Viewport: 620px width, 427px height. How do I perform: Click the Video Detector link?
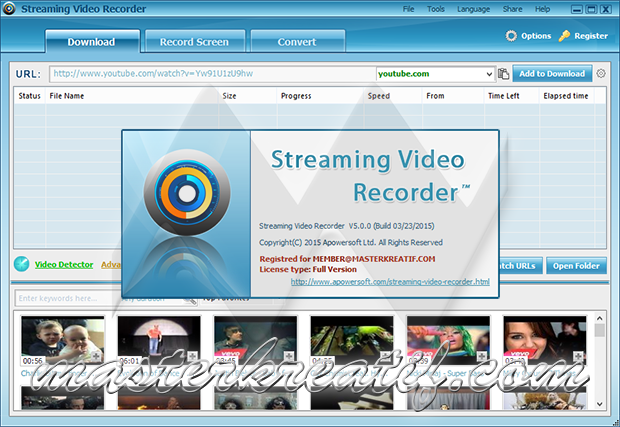click(x=64, y=265)
